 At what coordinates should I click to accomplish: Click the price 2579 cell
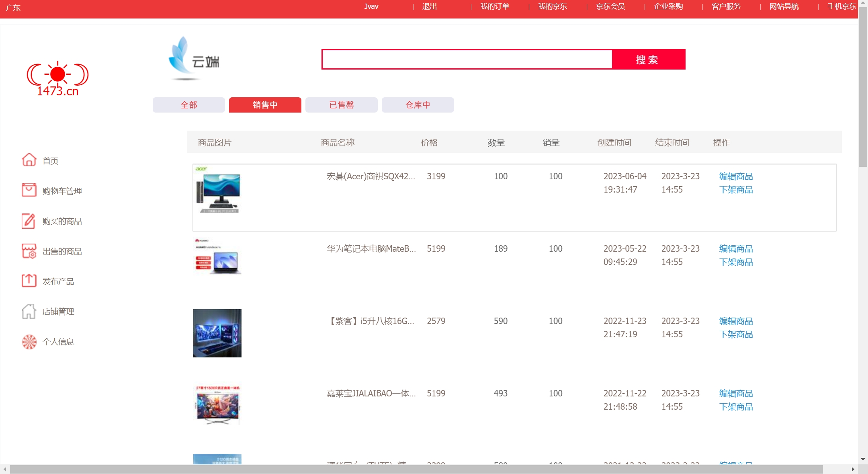(436, 321)
